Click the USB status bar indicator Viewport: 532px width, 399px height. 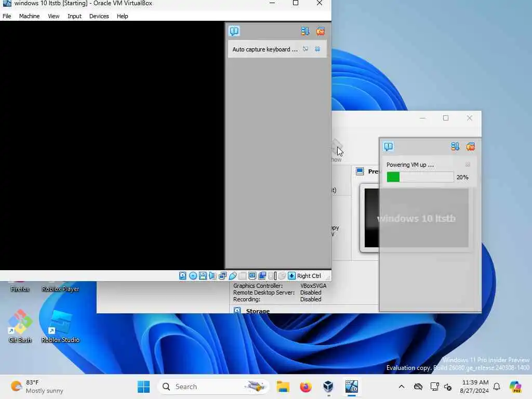coord(232,276)
